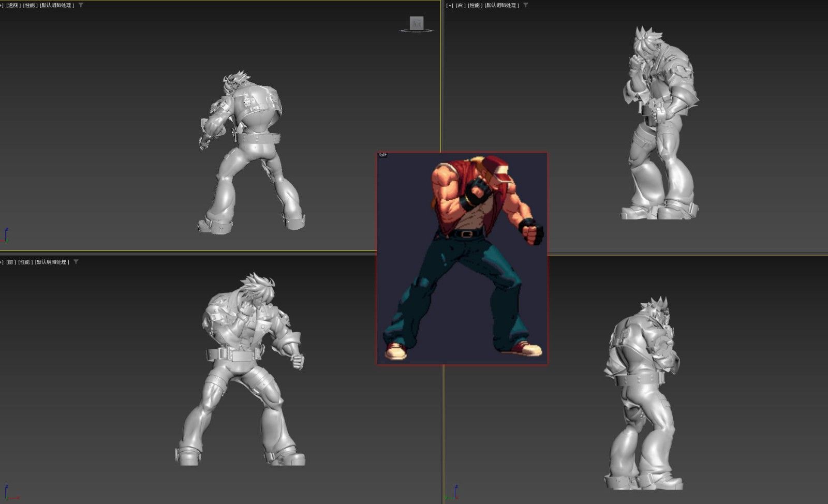Open the [透视] view menu in top-left viewport

pyautogui.click(x=12, y=5)
